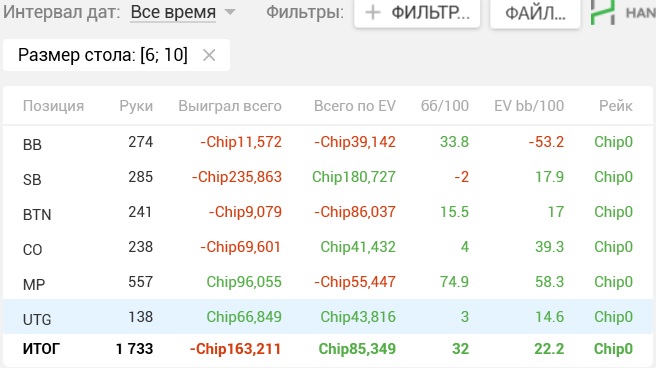This screenshot has height=368, width=656.
Task: Open the ФАЙЛ button
Action: click(x=535, y=13)
